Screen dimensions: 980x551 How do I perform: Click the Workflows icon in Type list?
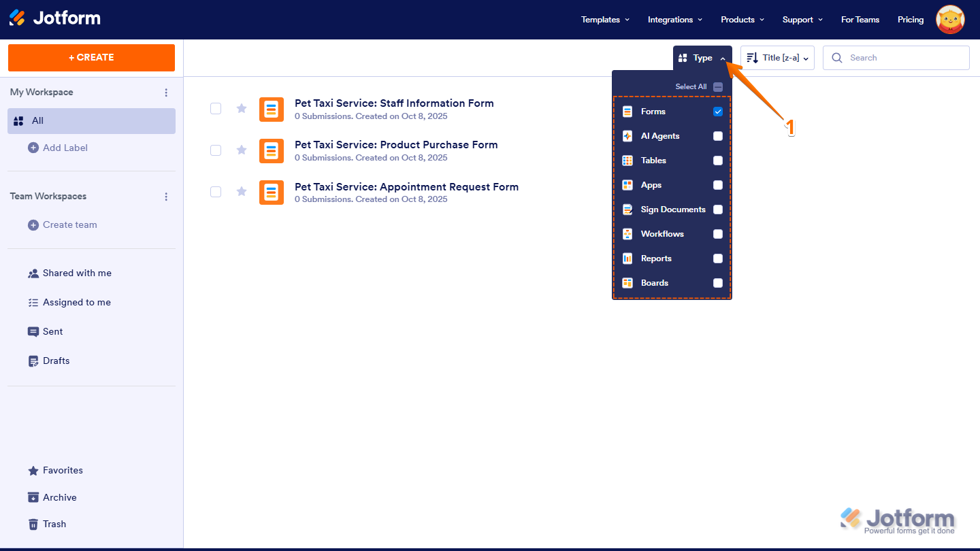(627, 234)
